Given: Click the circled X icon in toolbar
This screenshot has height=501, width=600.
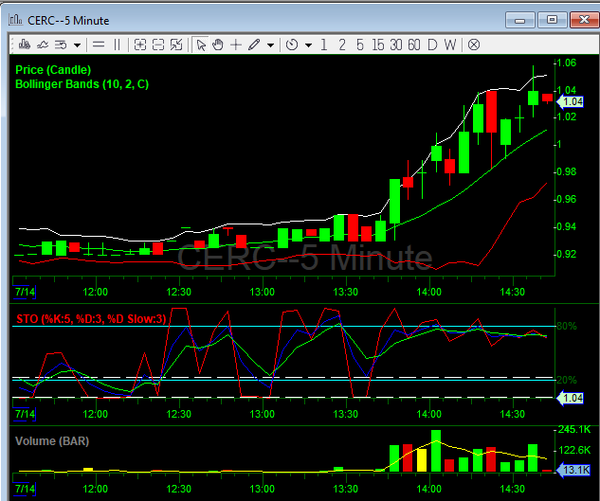Looking at the screenshot, I should click(474, 44).
